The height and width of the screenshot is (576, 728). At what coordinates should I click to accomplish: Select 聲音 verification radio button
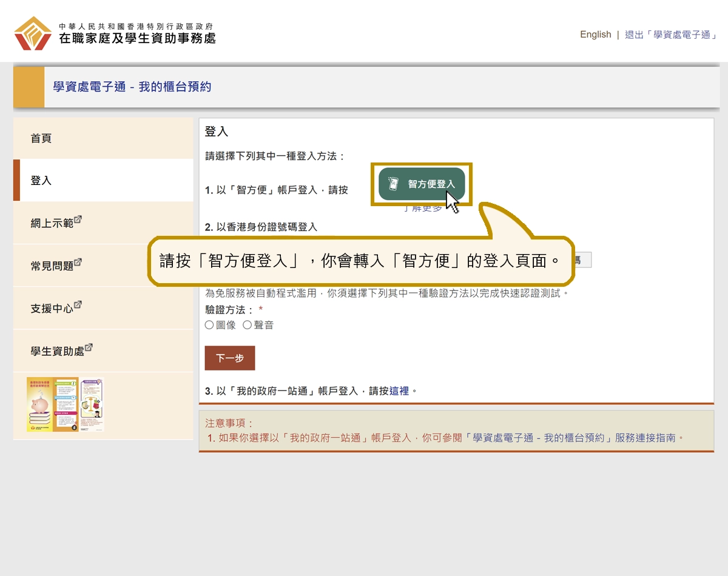[247, 325]
